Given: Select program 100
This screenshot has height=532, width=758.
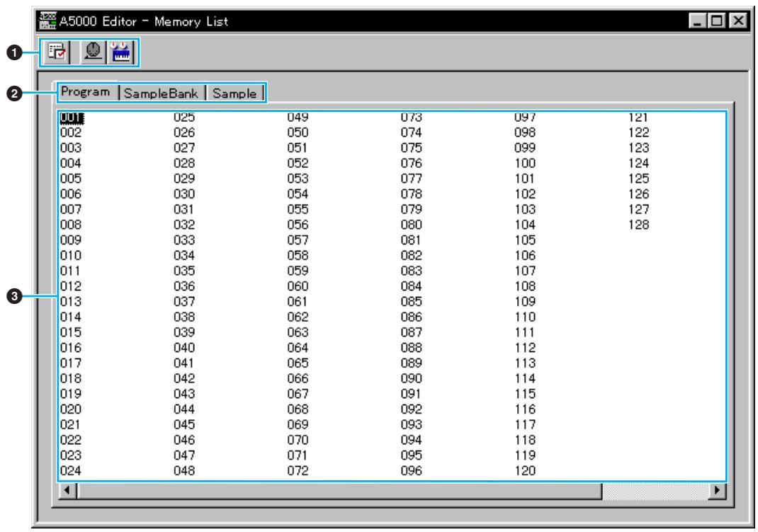Looking at the screenshot, I should tap(525, 164).
